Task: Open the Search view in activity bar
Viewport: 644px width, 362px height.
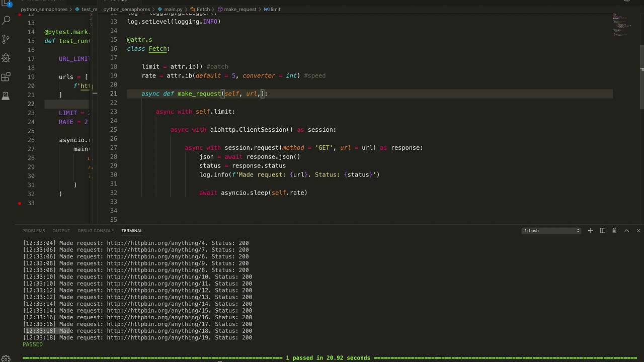Action: point(6,20)
